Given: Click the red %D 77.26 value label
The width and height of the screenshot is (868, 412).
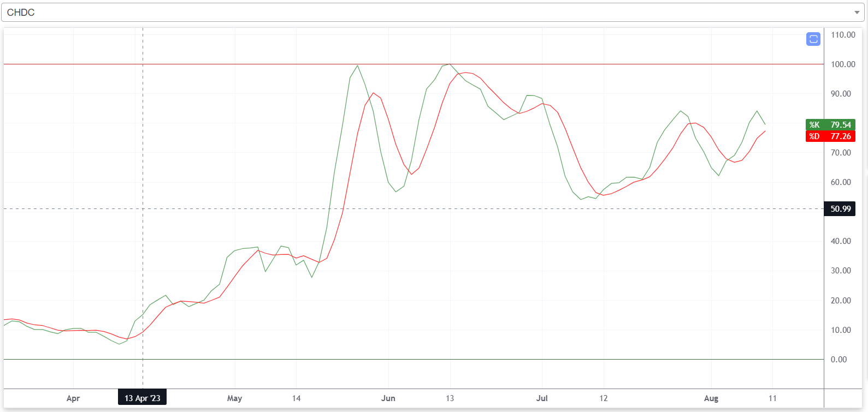Looking at the screenshot, I should coord(830,136).
